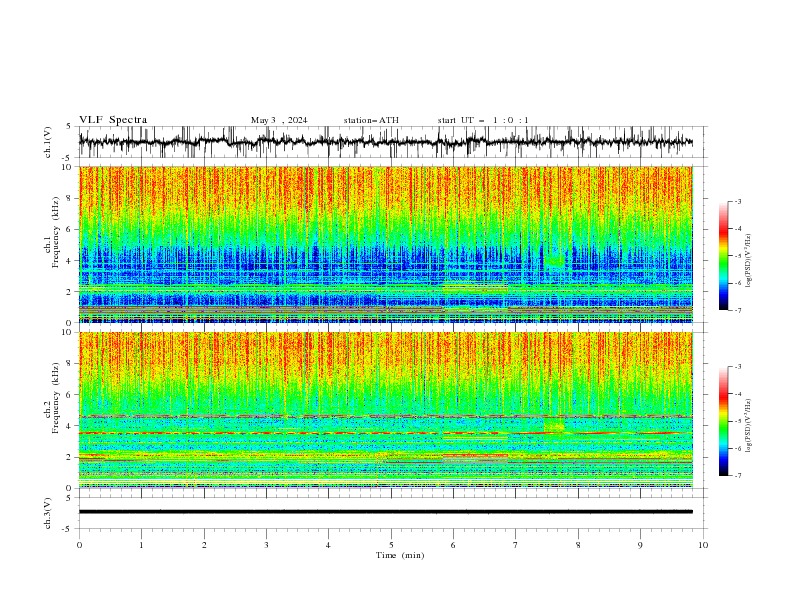792x612 pixels.
Task: Click the '7' tick on the time axis
Action: click(x=516, y=545)
